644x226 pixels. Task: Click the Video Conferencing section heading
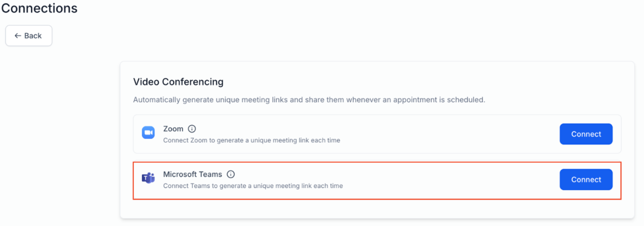[x=178, y=82]
